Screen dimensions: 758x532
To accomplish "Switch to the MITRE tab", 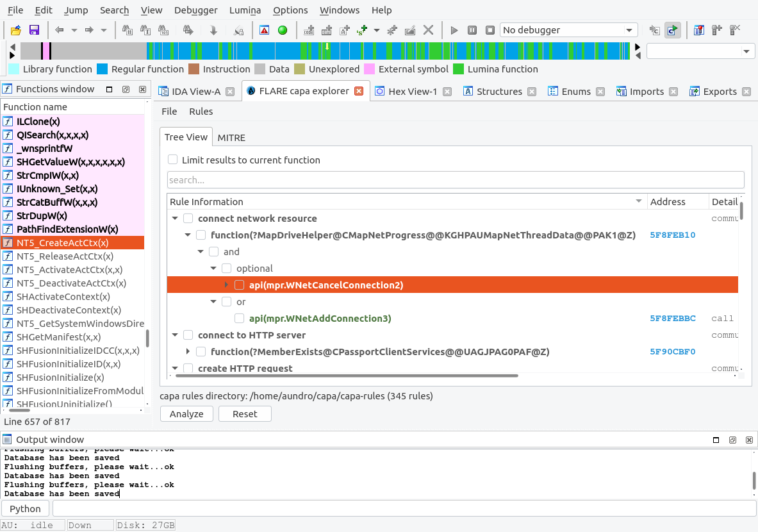I will [231, 137].
